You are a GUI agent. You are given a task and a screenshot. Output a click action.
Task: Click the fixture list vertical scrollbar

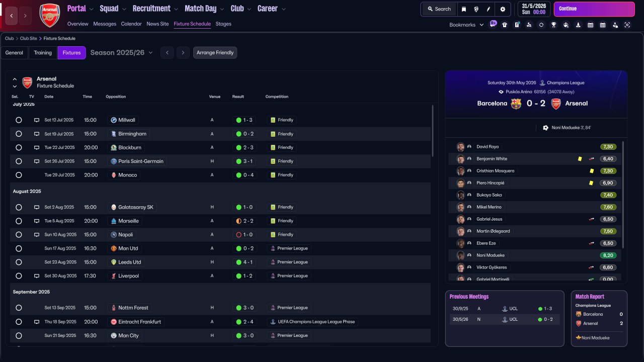433,131
